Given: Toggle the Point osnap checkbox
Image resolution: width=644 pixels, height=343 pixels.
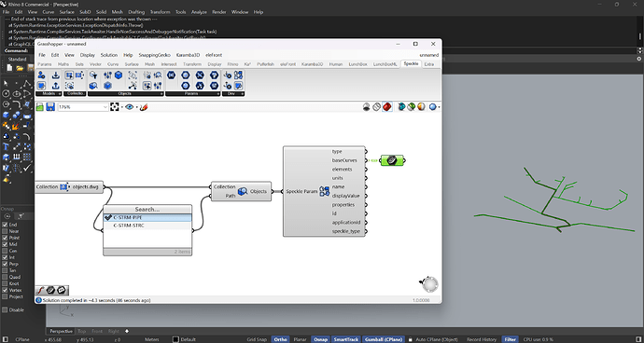Looking at the screenshot, I should pos(5,238).
